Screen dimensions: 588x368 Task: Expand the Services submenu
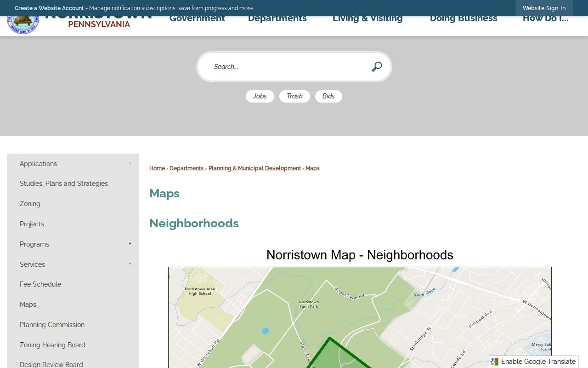(130, 264)
